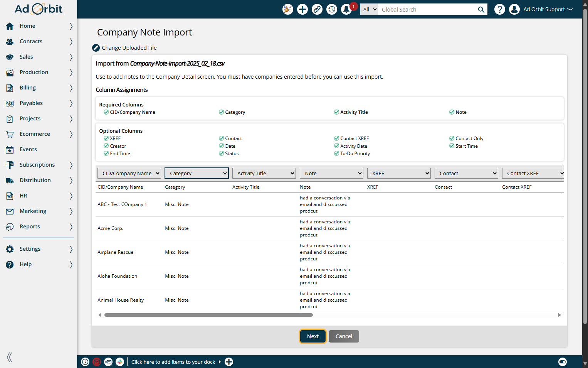The width and height of the screenshot is (588, 368).
Task: Open the Ad Orbit Support user menu
Action: pos(548,9)
